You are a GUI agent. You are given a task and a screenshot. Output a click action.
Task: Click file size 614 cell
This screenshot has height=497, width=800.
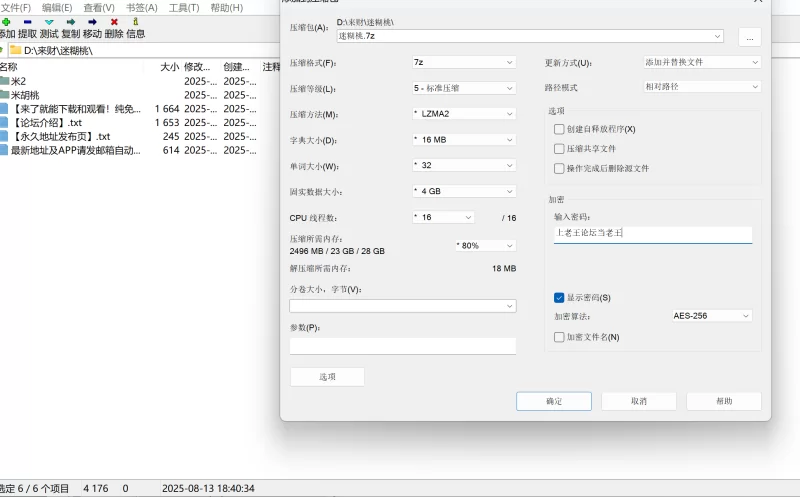171,150
